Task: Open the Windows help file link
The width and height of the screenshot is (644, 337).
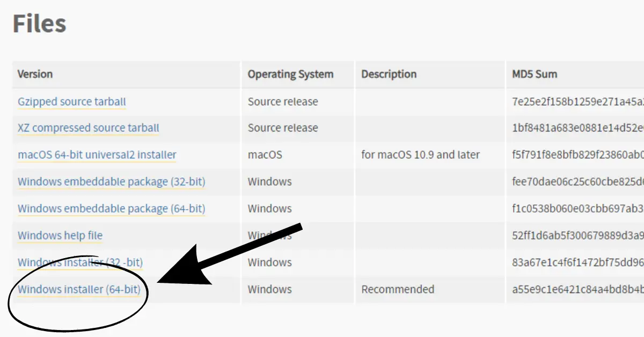Action: (x=60, y=235)
